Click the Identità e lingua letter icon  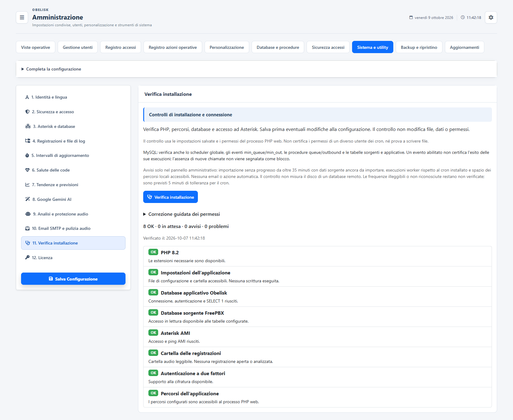(27, 97)
